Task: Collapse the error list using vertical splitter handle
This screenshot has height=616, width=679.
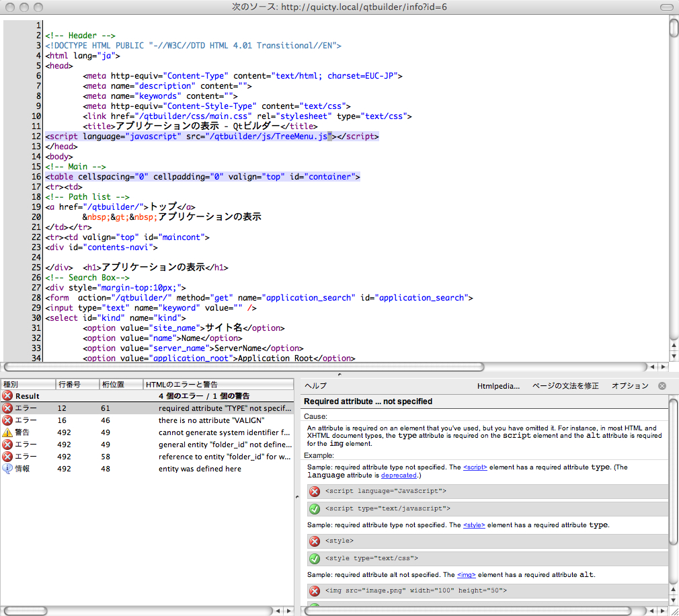Action: click(x=296, y=496)
